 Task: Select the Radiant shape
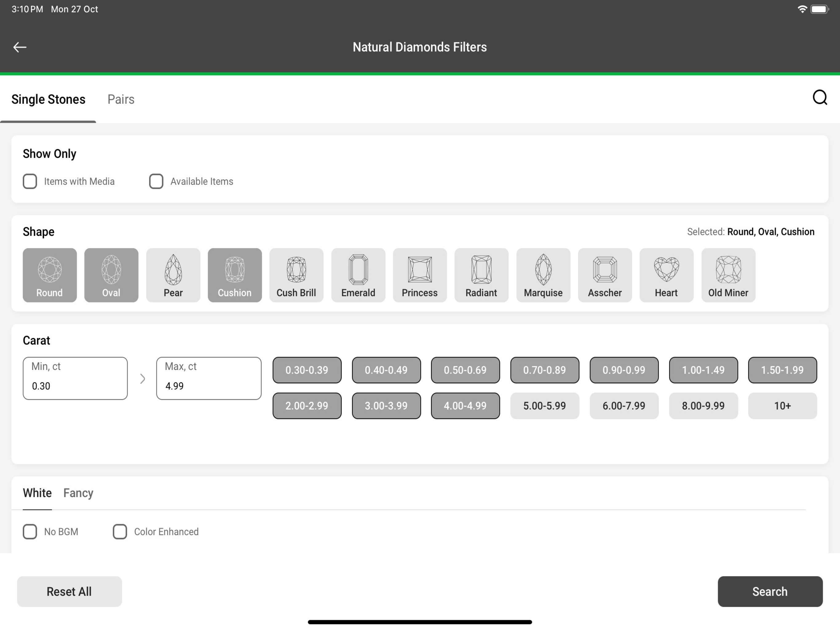coord(481,275)
